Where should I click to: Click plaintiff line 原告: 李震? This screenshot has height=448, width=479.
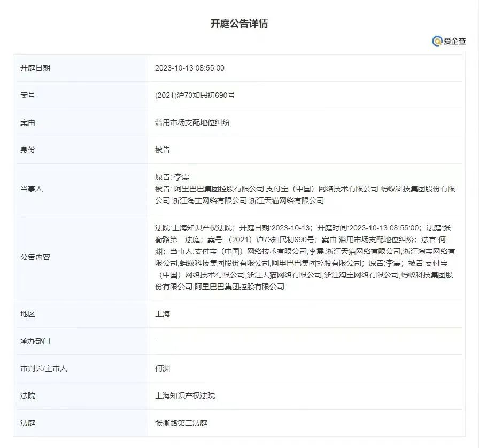172,177
